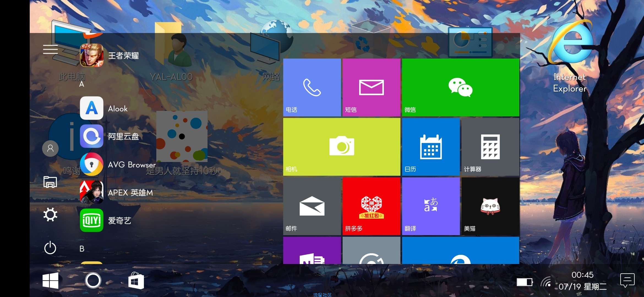The width and height of the screenshot is (644, 297).
Task: Open Internet Explorer desktop shortcut
Action: point(570,56)
